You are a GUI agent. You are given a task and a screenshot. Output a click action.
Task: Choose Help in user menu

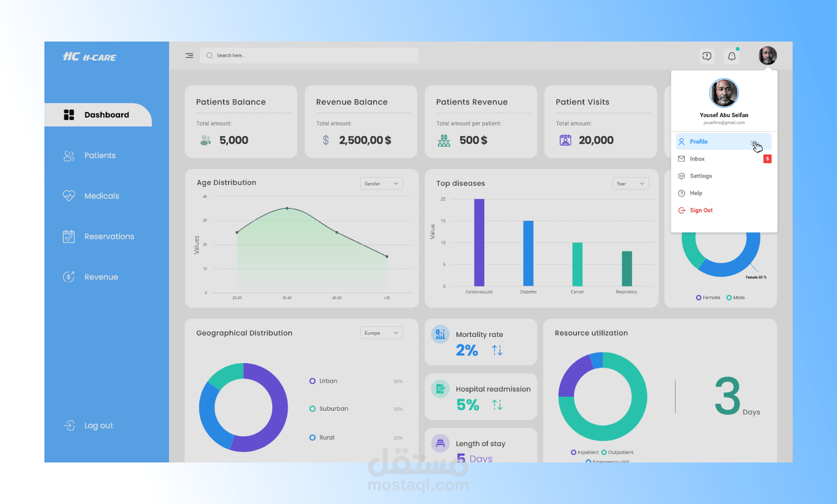(724, 193)
